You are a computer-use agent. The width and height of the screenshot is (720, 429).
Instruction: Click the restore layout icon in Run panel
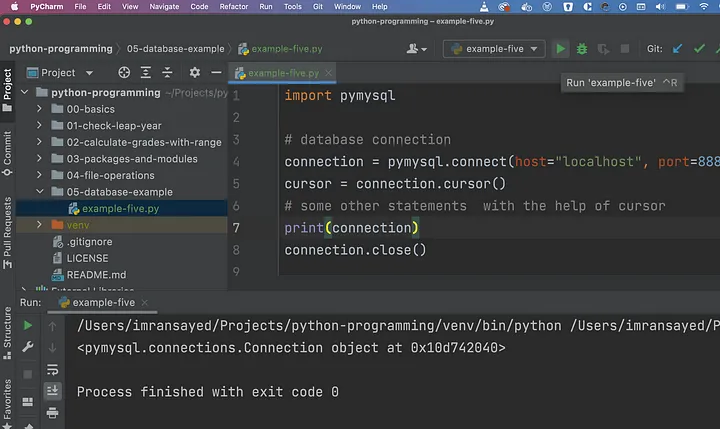(28, 402)
